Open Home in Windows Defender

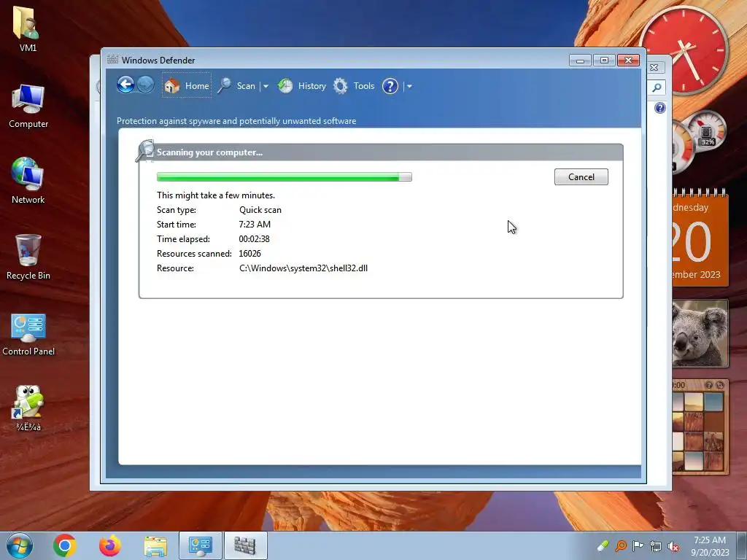[x=186, y=86]
